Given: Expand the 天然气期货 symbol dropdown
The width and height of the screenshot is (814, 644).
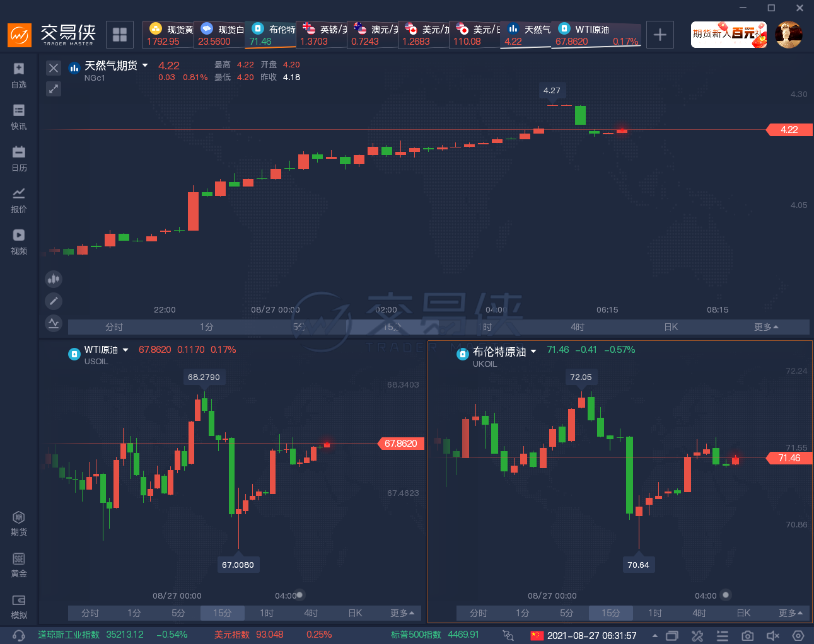Looking at the screenshot, I should 145,66.
